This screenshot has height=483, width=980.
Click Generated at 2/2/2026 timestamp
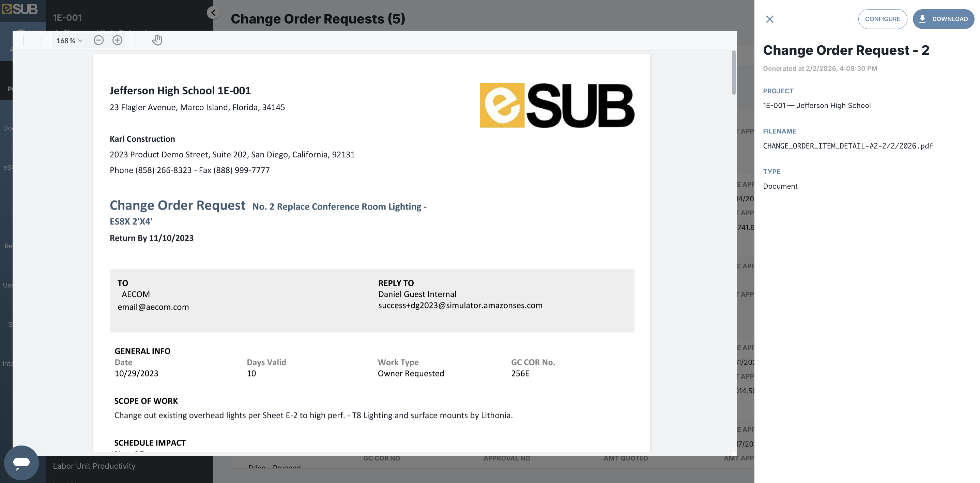(820, 68)
